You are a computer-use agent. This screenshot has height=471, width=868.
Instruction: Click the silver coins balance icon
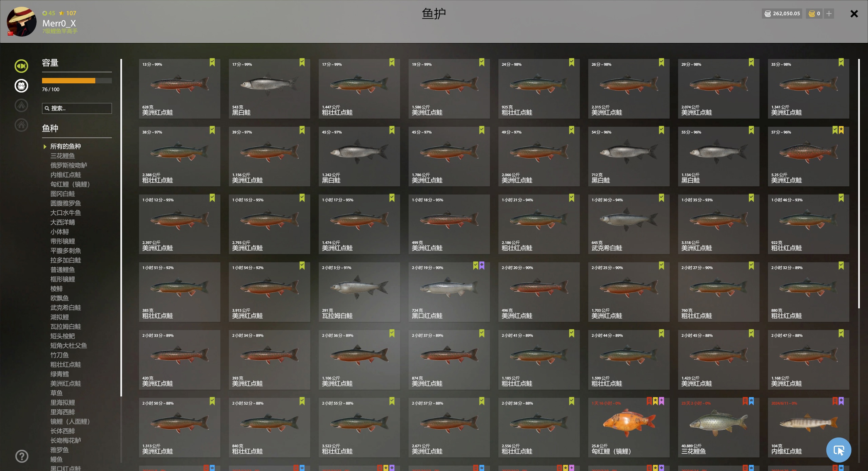[768, 14]
